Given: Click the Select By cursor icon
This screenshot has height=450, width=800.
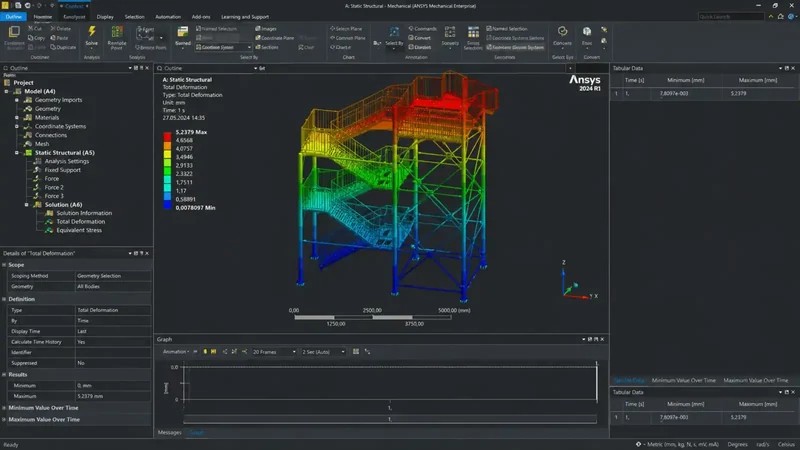Looking at the screenshot, I should (x=394, y=33).
